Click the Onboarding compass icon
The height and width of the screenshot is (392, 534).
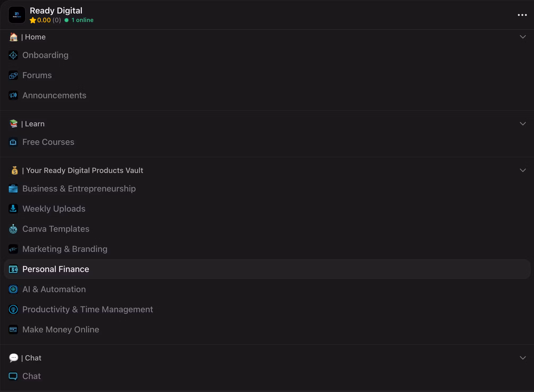click(x=13, y=55)
